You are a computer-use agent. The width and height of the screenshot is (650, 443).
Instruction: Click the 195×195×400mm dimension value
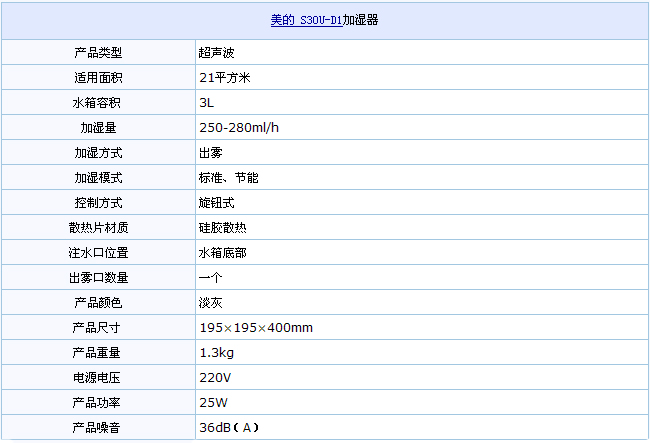click(255, 327)
